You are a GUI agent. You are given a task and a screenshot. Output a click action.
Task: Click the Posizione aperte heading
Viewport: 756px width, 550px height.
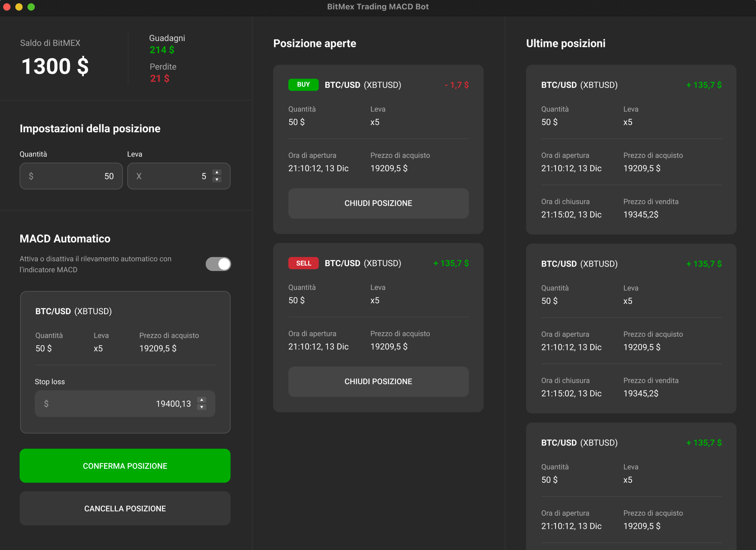(x=314, y=43)
